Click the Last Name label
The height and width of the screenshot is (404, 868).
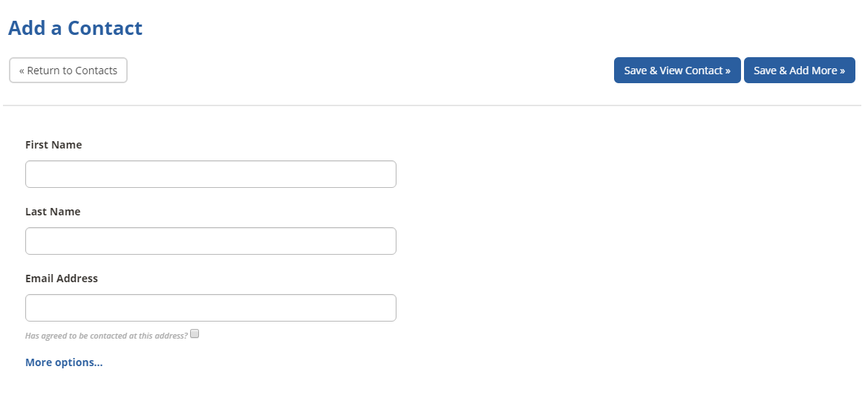point(53,212)
